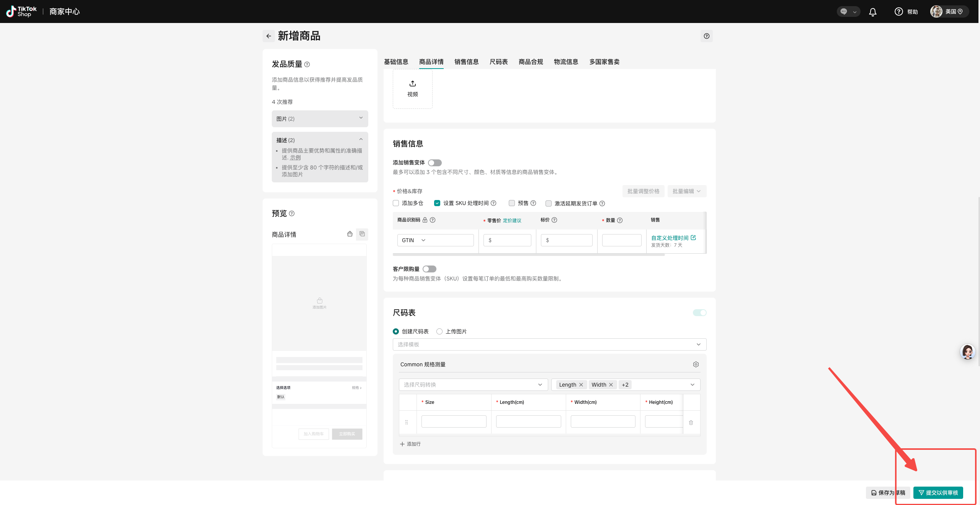
Task: Open the 选择模板 template dropdown
Action: tap(549, 344)
